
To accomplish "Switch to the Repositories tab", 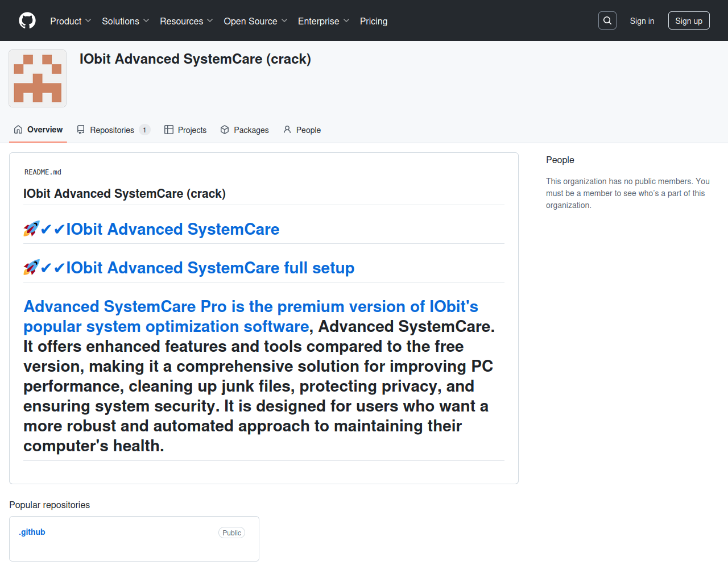I will point(113,130).
